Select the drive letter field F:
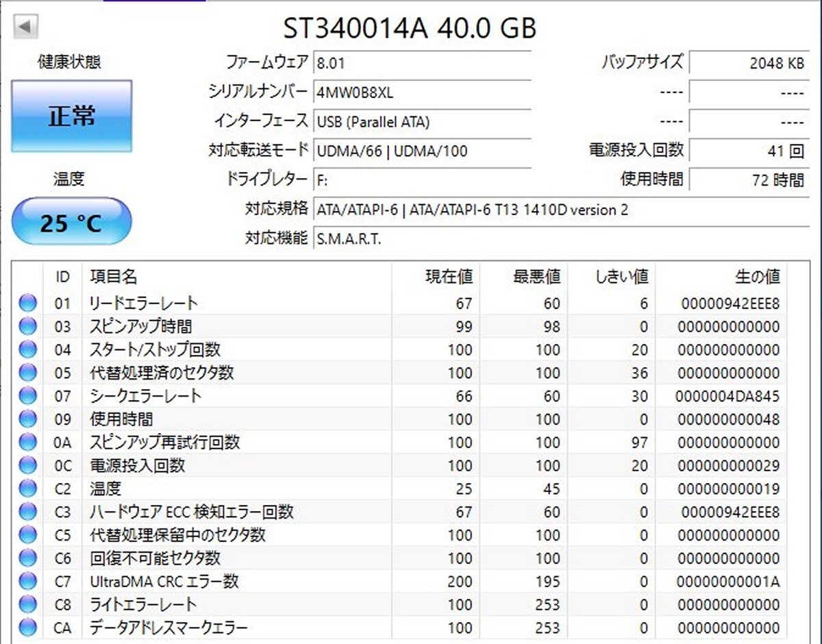 422,180
